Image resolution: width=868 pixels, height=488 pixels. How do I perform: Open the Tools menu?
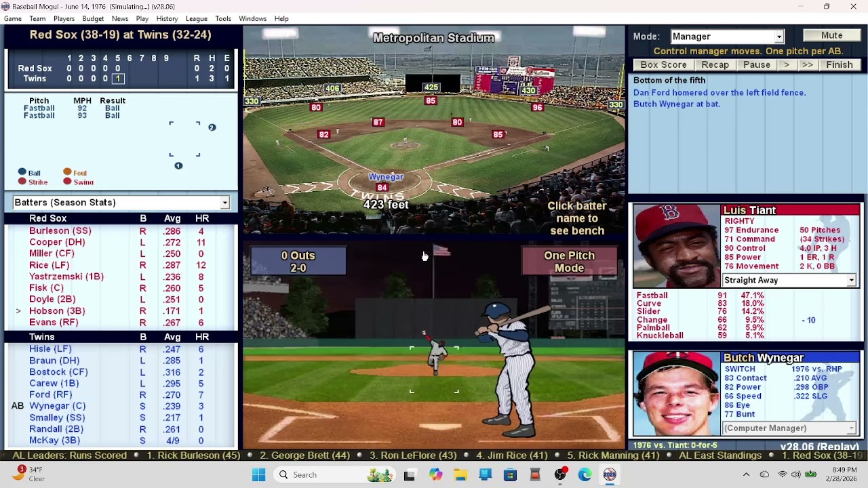223,18
